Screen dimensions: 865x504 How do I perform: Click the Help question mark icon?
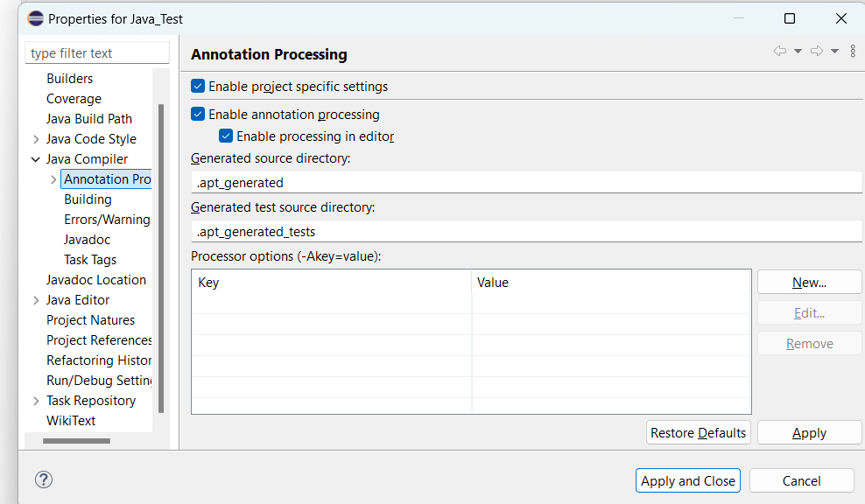[x=44, y=479]
